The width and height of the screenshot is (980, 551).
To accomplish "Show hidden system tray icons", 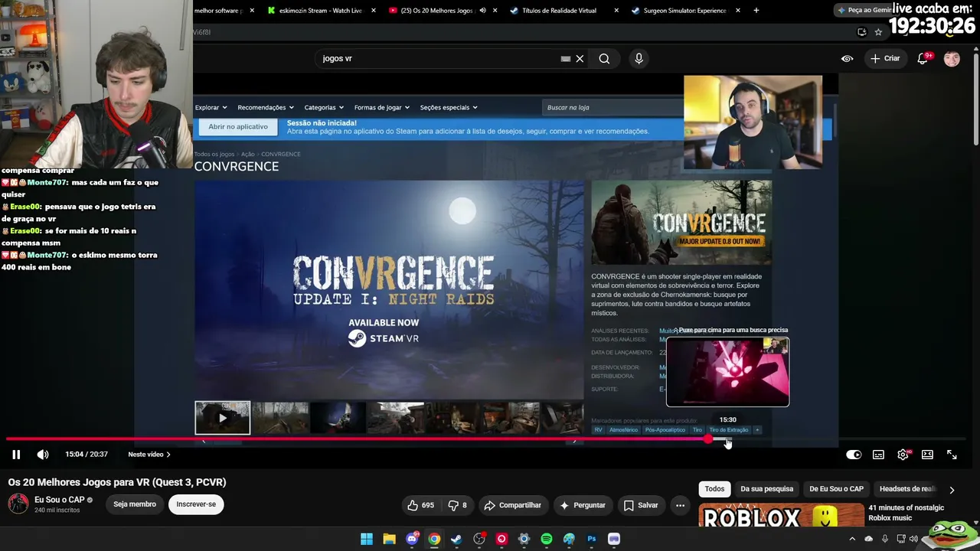I will [x=852, y=539].
